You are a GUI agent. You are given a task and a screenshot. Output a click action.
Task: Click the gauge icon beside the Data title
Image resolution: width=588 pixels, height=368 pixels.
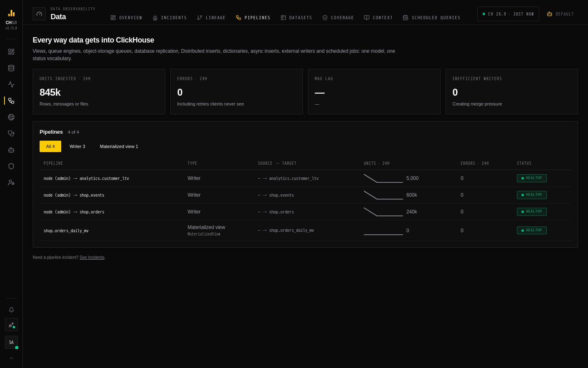tap(39, 14)
